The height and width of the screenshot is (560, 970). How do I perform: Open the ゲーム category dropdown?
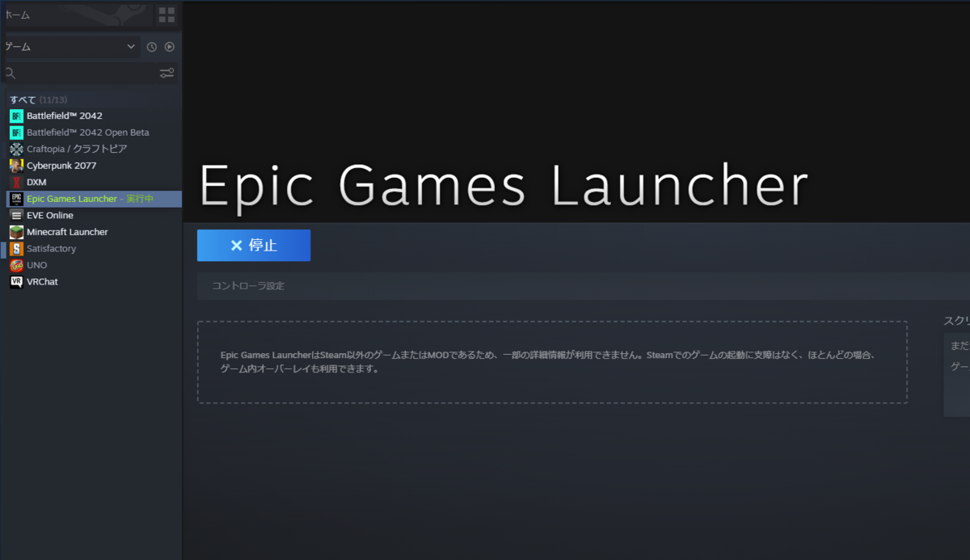[70, 47]
